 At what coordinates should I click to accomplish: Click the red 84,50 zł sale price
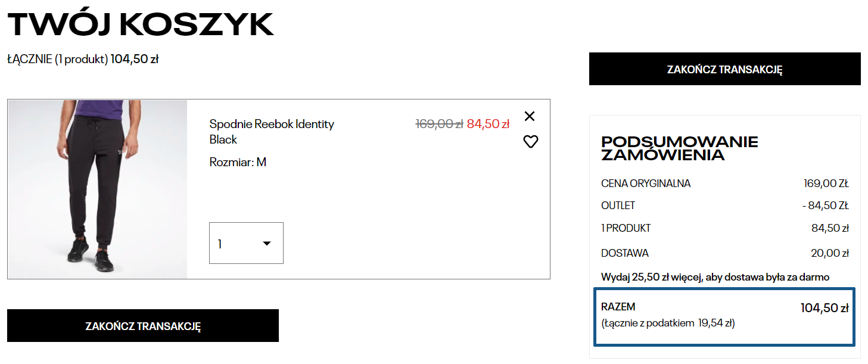pos(488,124)
